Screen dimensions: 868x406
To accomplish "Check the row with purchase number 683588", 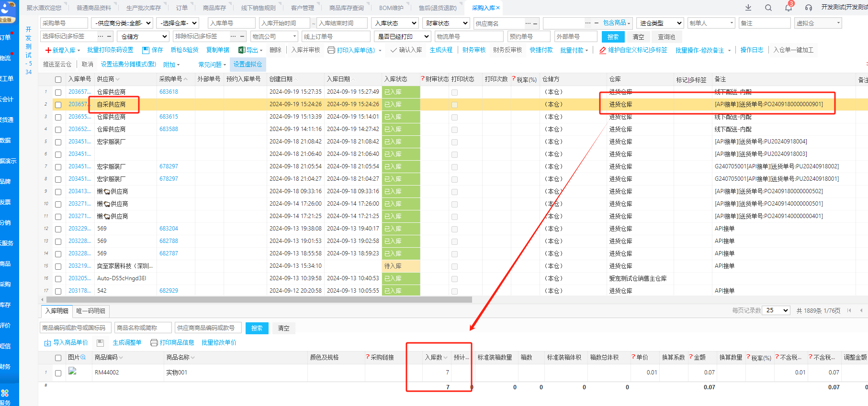I will (x=58, y=130).
